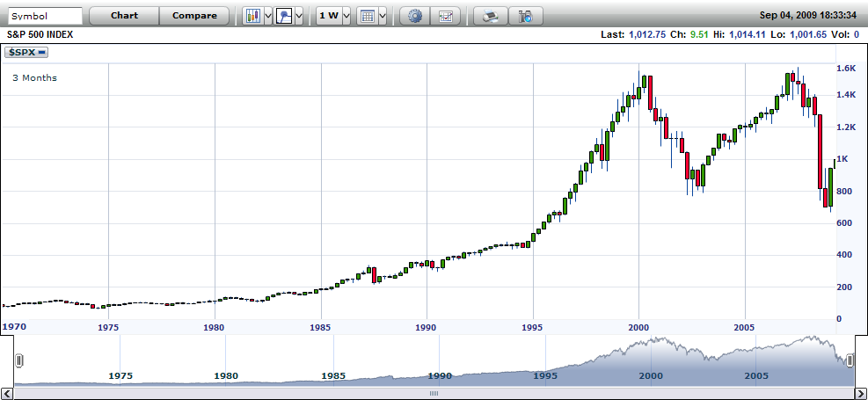
Task: Click the 2000 label on main time axis
Action: pyautogui.click(x=638, y=327)
